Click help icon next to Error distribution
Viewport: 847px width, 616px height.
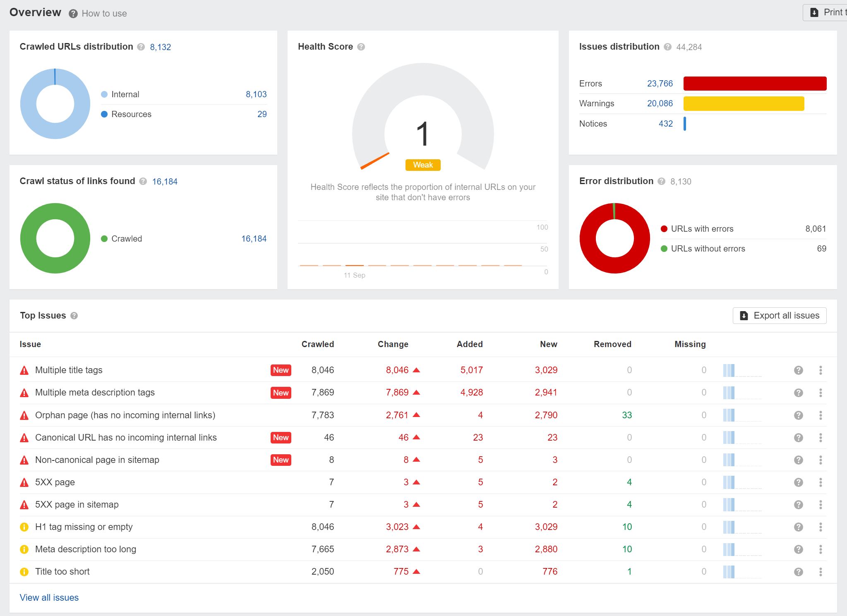coord(662,181)
